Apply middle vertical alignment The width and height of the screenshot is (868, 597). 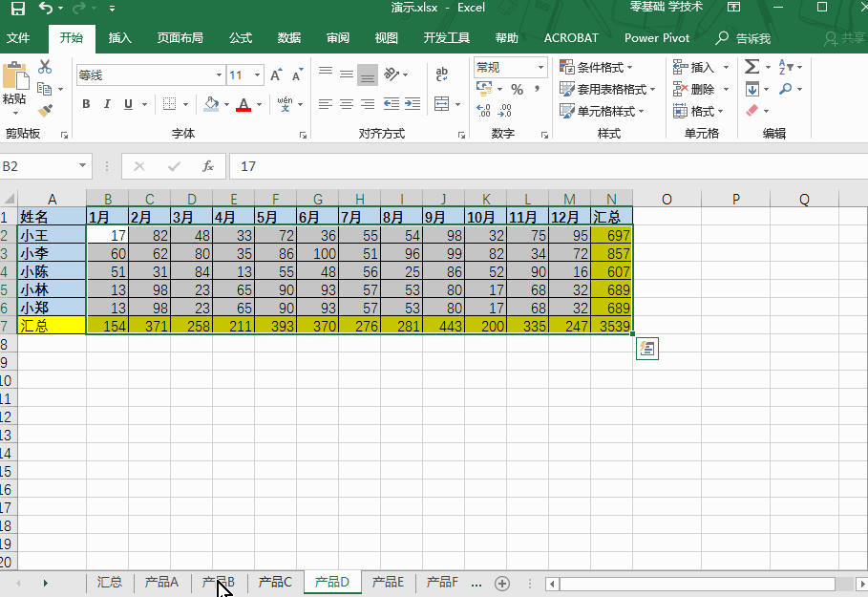(347, 75)
